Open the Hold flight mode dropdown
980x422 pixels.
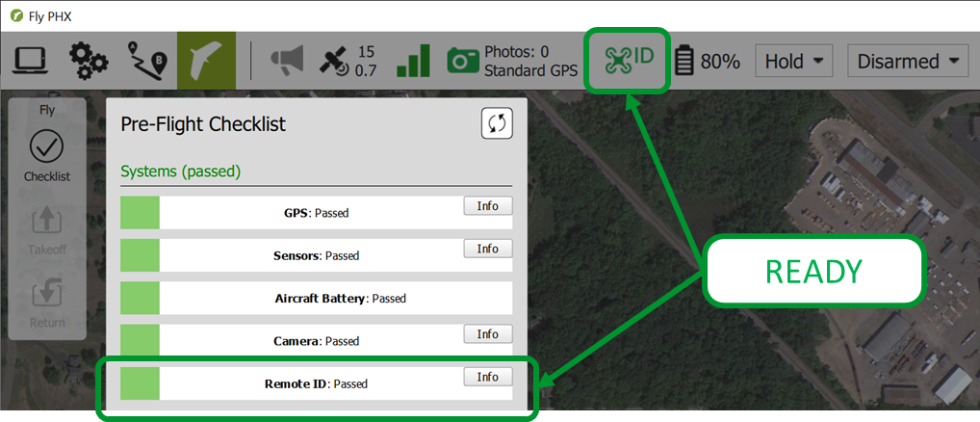click(794, 62)
